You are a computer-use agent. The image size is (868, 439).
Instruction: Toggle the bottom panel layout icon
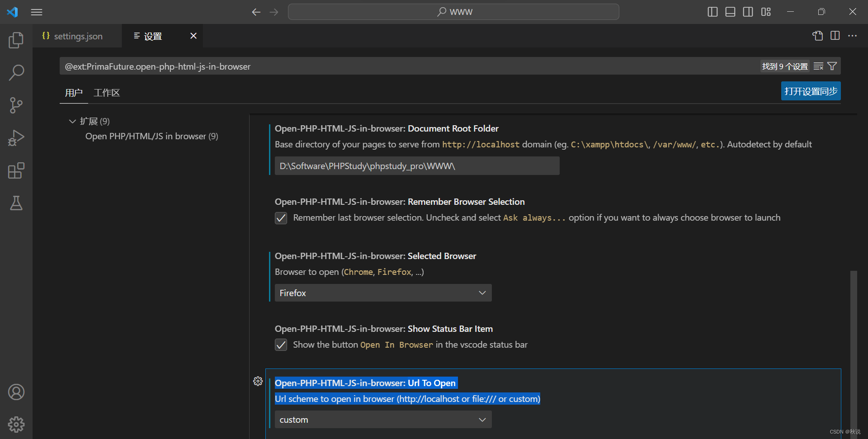[730, 12]
